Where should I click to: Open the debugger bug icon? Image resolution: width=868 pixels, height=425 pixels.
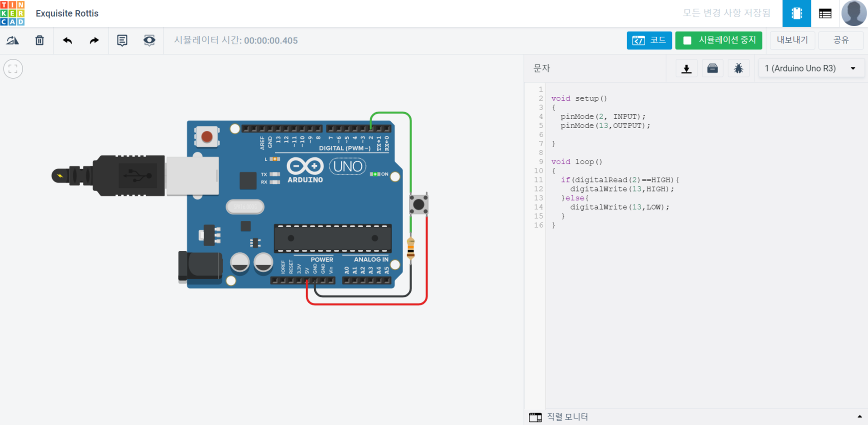[x=739, y=68]
